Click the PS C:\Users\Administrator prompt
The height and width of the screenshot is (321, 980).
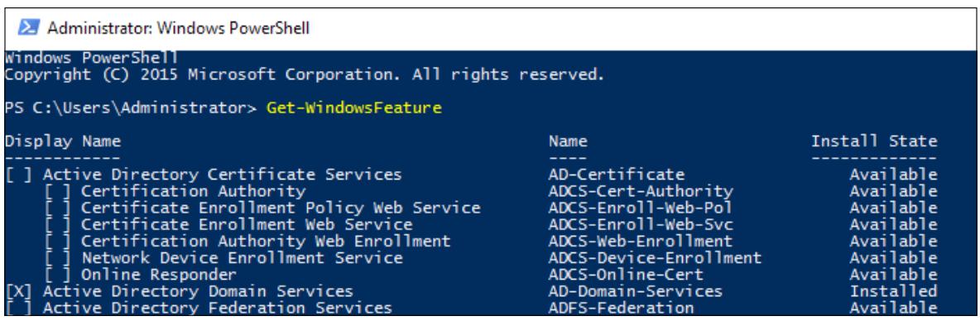point(131,108)
